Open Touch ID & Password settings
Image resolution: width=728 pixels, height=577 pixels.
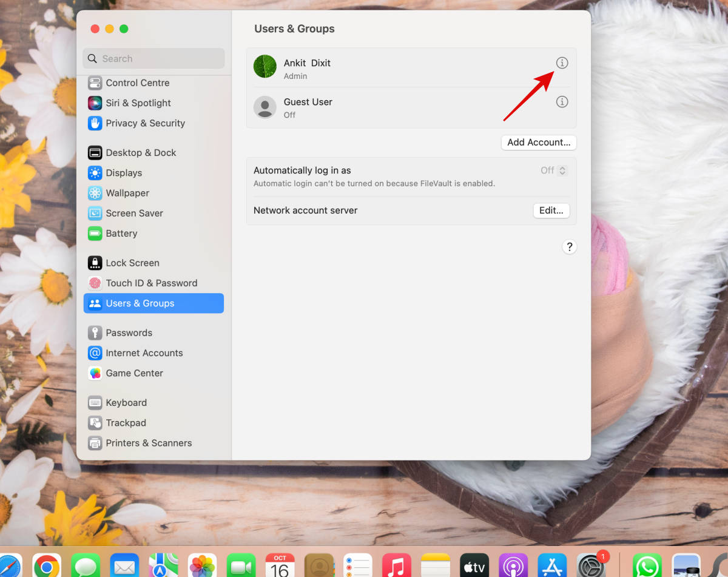tap(151, 283)
